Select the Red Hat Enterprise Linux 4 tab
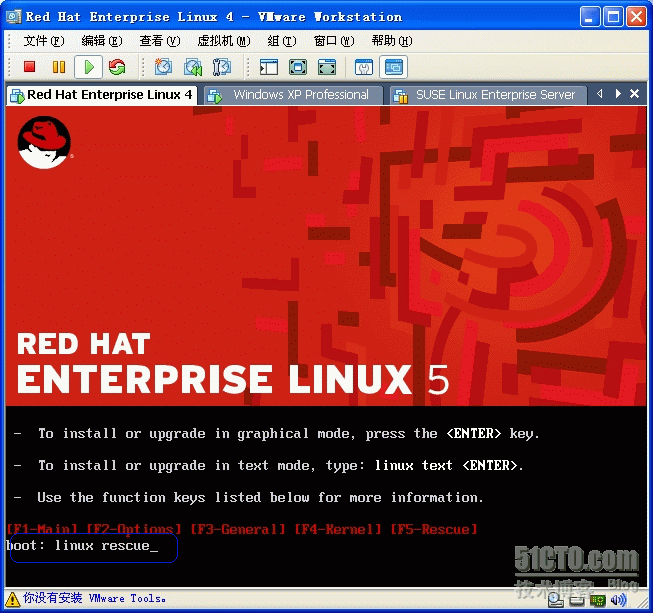Viewport: 653px width, 613px height. click(x=102, y=95)
